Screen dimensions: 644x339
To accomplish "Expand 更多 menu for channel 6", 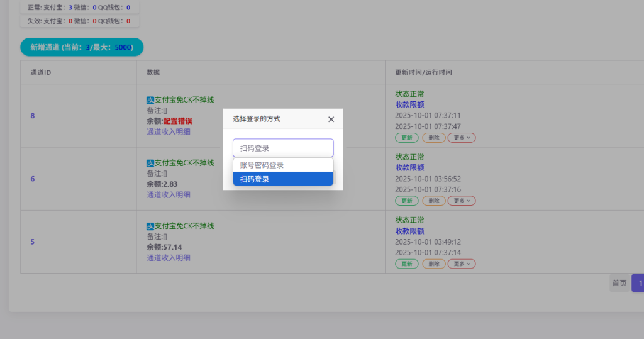I will click(461, 201).
